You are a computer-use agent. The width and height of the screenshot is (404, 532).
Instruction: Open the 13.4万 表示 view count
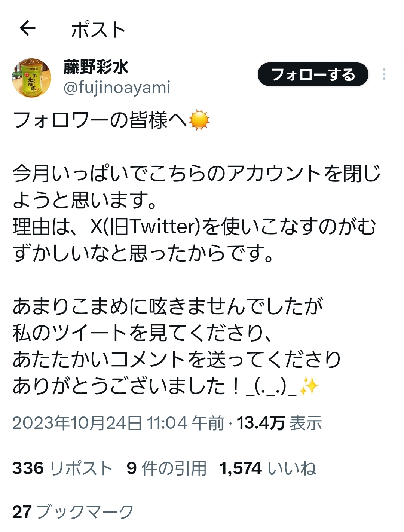point(279,423)
